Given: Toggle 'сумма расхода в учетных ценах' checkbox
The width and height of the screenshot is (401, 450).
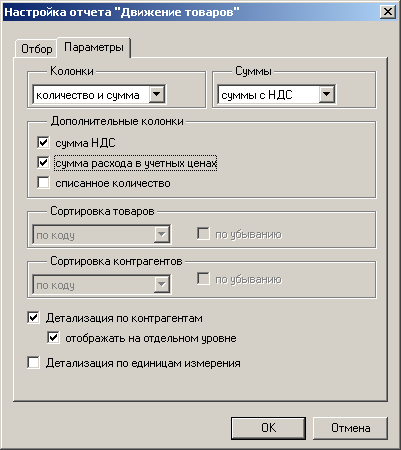Looking at the screenshot, I should coord(43,163).
